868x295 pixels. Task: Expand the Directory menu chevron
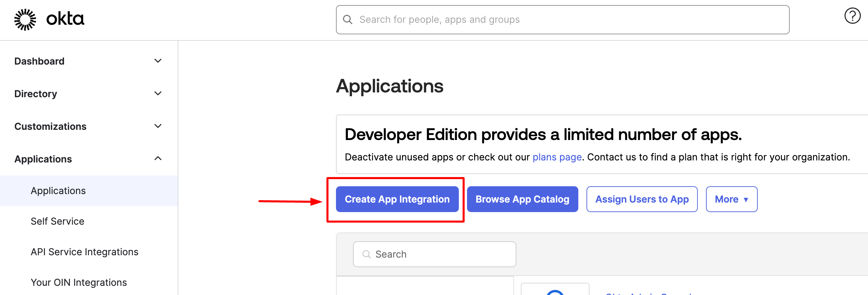point(158,93)
